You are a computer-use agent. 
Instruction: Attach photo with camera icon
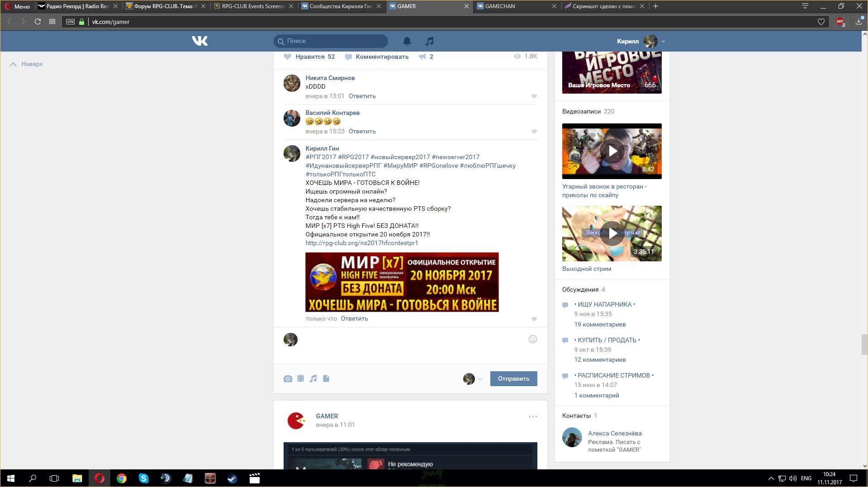288,379
